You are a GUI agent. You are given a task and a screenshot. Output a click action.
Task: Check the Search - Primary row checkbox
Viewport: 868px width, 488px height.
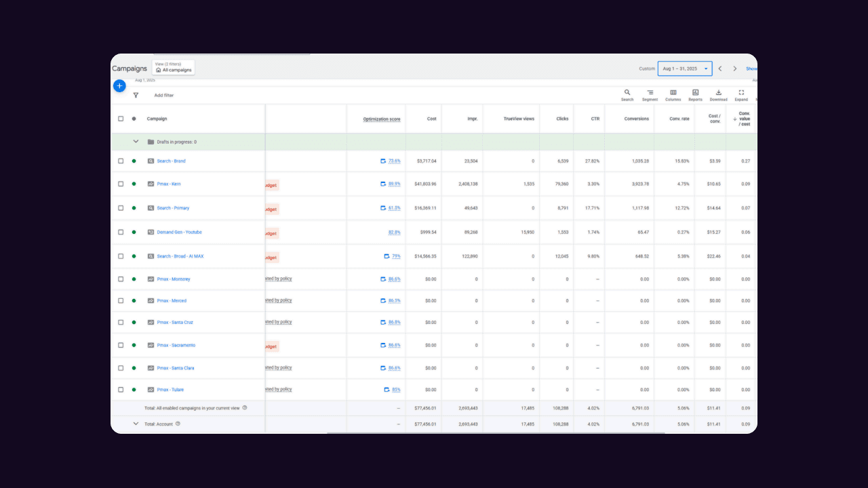121,208
